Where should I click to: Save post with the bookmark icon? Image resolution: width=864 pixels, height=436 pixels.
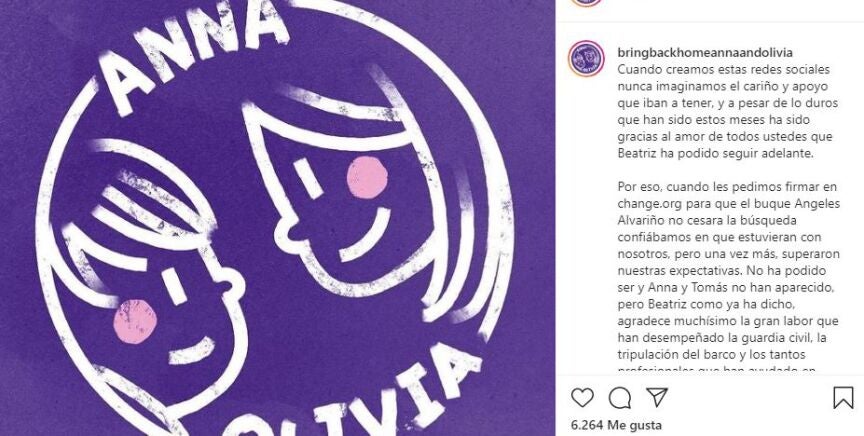click(843, 397)
